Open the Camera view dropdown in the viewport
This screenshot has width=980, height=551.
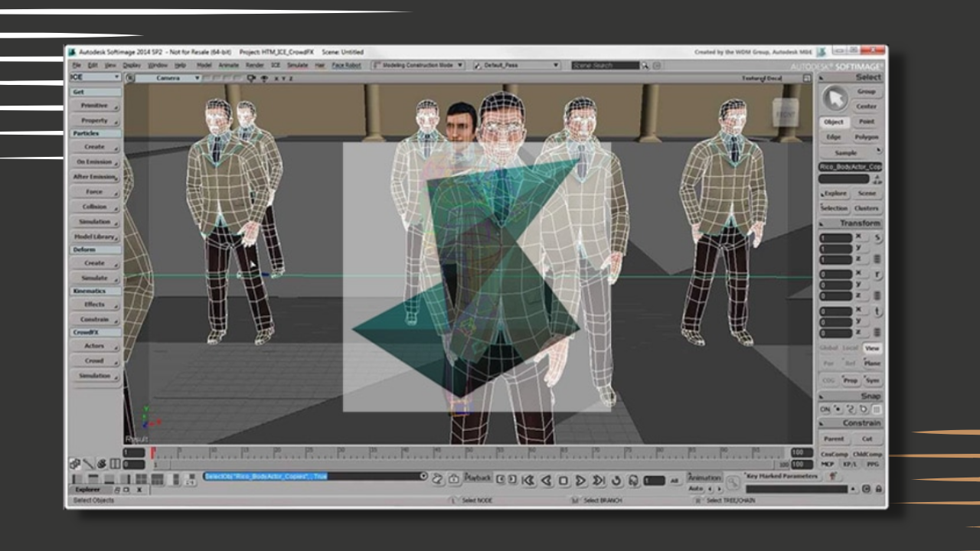pyautogui.click(x=176, y=78)
